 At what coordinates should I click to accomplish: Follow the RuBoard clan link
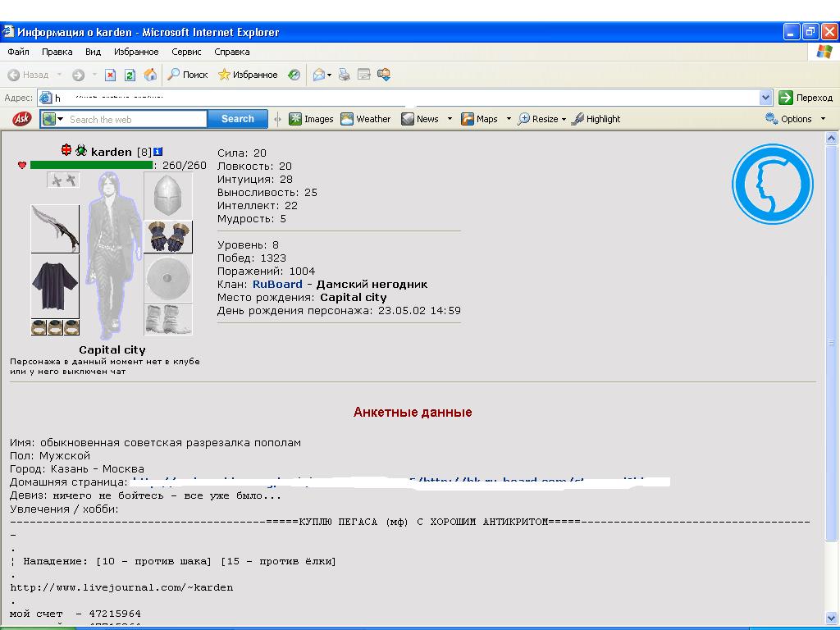[277, 285]
